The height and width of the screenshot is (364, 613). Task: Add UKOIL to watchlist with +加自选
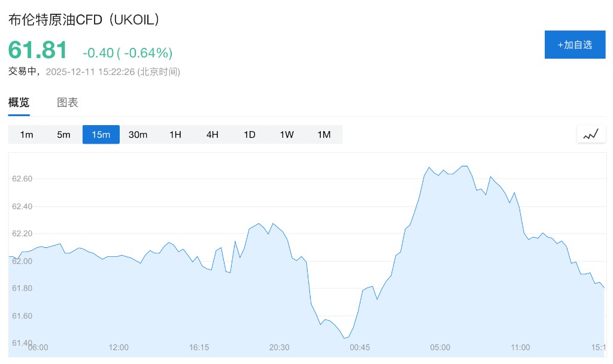click(x=575, y=45)
